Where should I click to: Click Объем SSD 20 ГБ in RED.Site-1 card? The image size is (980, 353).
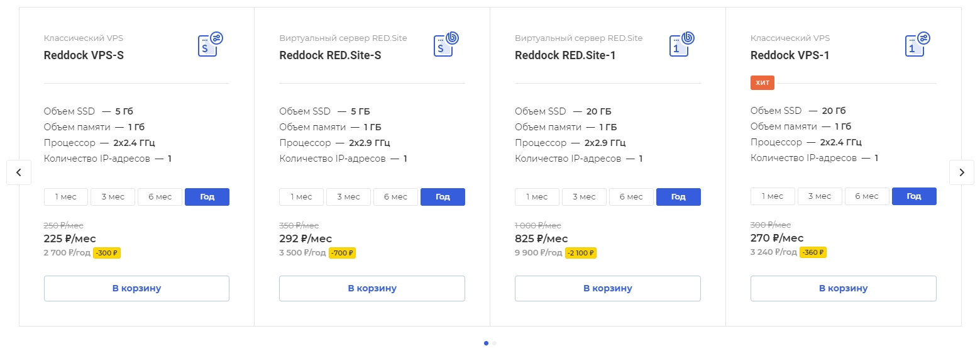pyautogui.click(x=563, y=111)
